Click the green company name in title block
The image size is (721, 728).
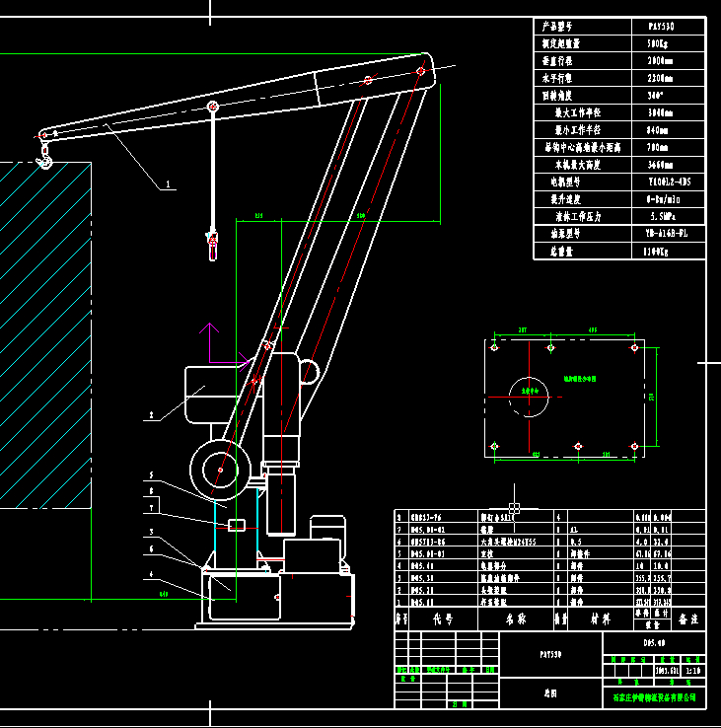[654, 697]
